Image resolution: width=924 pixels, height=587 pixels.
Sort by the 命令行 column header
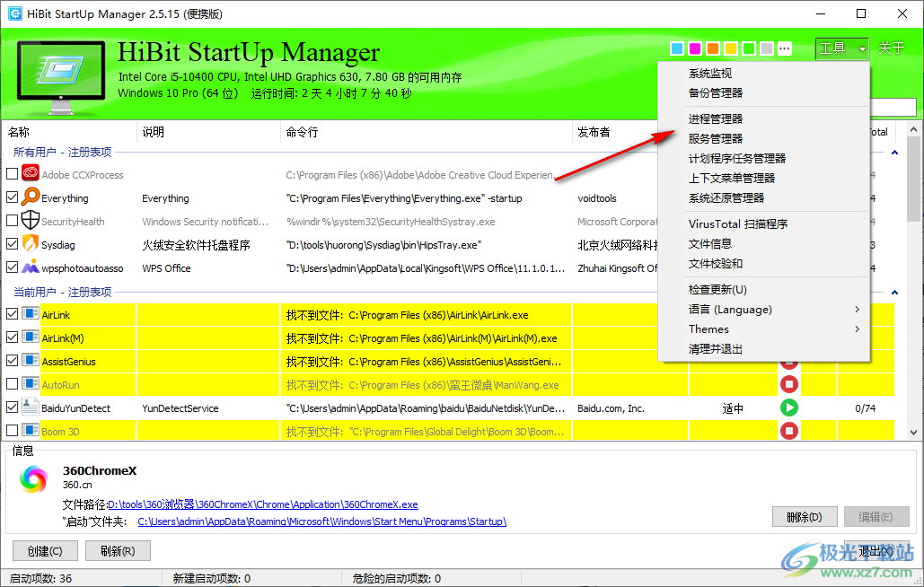click(x=426, y=132)
